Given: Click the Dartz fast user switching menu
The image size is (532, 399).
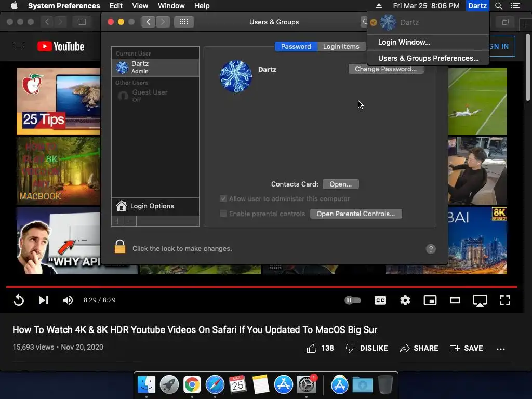Looking at the screenshot, I should (x=477, y=6).
